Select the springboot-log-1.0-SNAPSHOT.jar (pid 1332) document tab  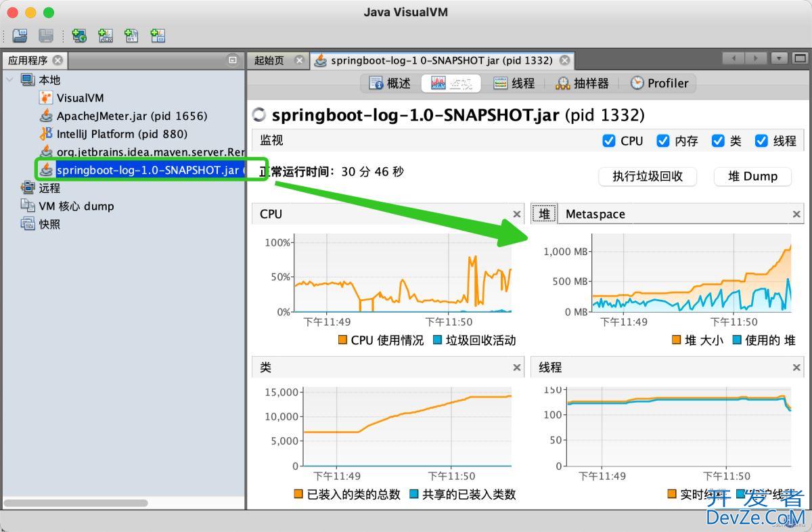pos(442,60)
